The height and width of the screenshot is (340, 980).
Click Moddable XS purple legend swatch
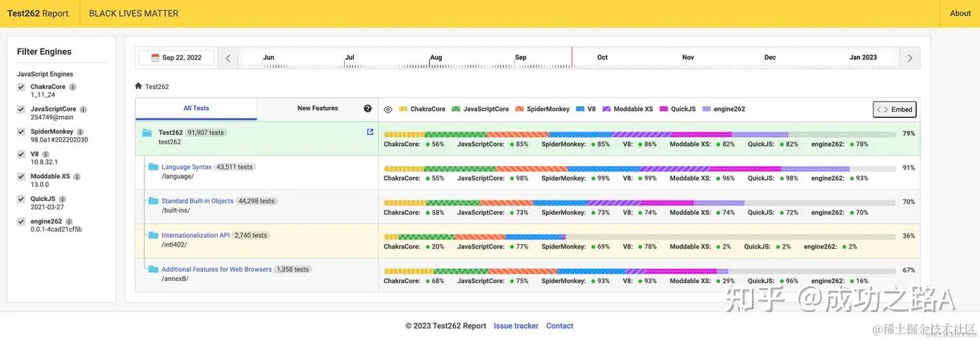click(606, 109)
